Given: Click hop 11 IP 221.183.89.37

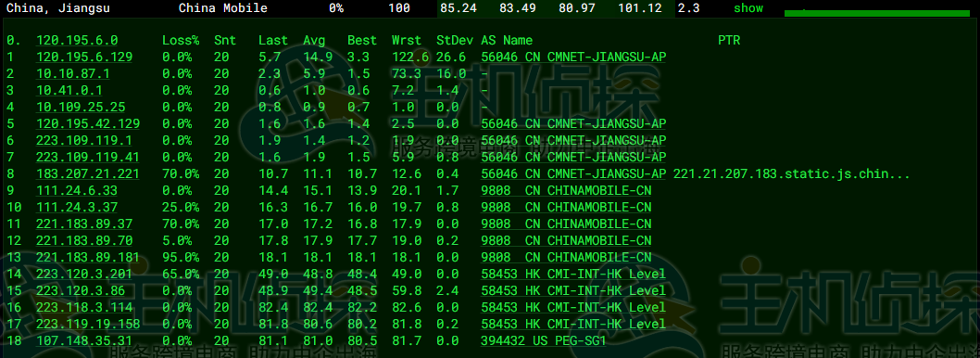Looking at the screenshot, I should (84, 224).
